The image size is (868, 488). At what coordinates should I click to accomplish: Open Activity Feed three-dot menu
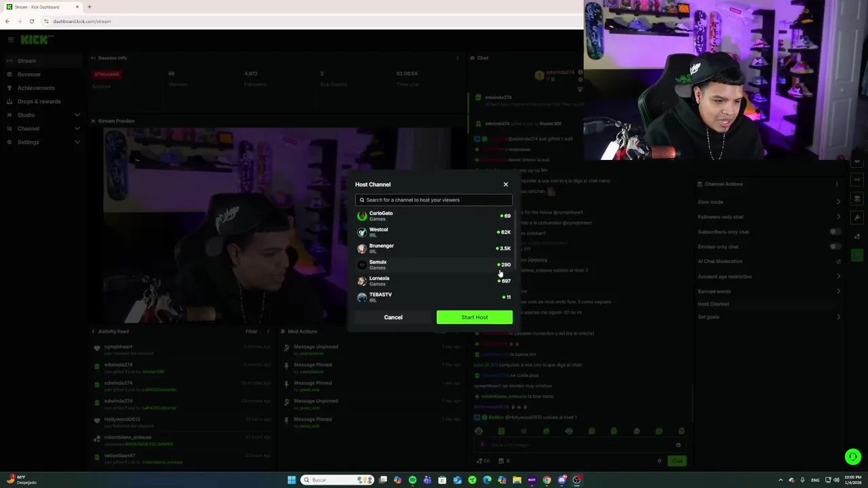click(268, 331)
